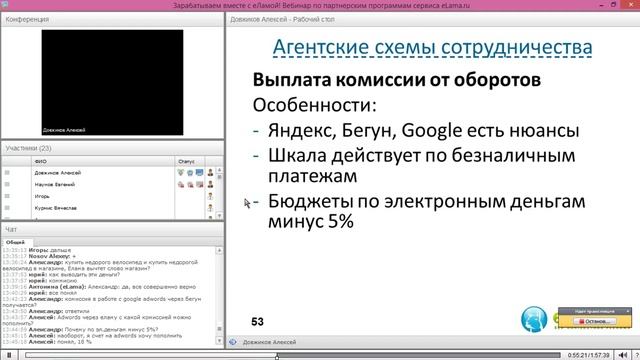Tick the checkbox beside Курнис Вячеслав
This screenshot has height=360, width=640.
coord(7,208)
